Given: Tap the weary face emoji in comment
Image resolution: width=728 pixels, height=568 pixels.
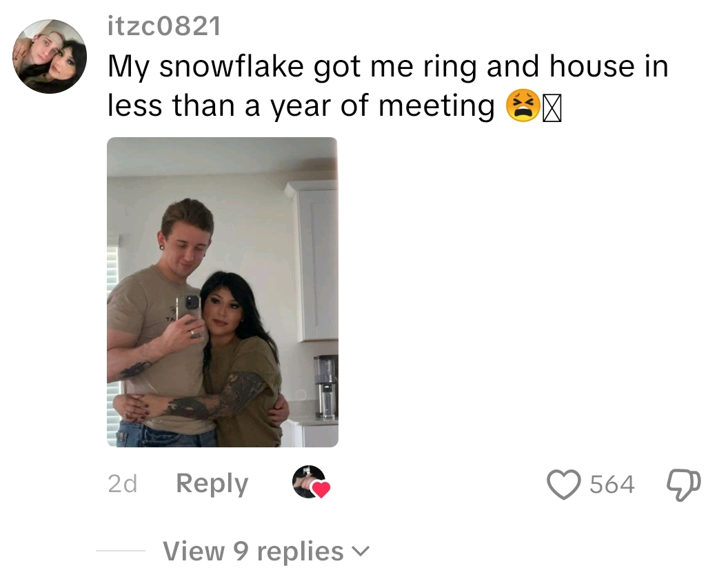Looking at the screenshot, I should coord(523,105).
